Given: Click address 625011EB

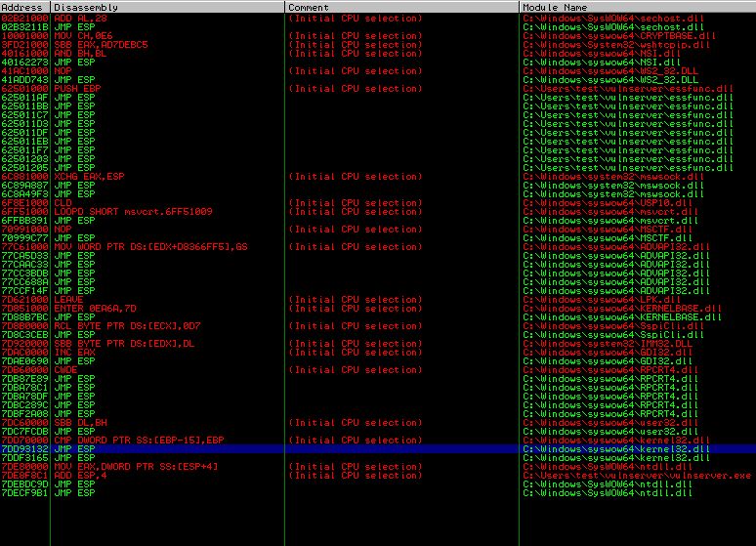Looking at the screenshot, I should 24,142.
